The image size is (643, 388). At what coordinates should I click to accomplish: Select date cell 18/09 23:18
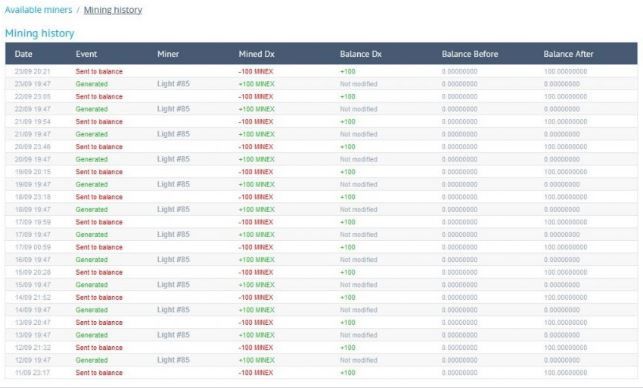point(32,197)
